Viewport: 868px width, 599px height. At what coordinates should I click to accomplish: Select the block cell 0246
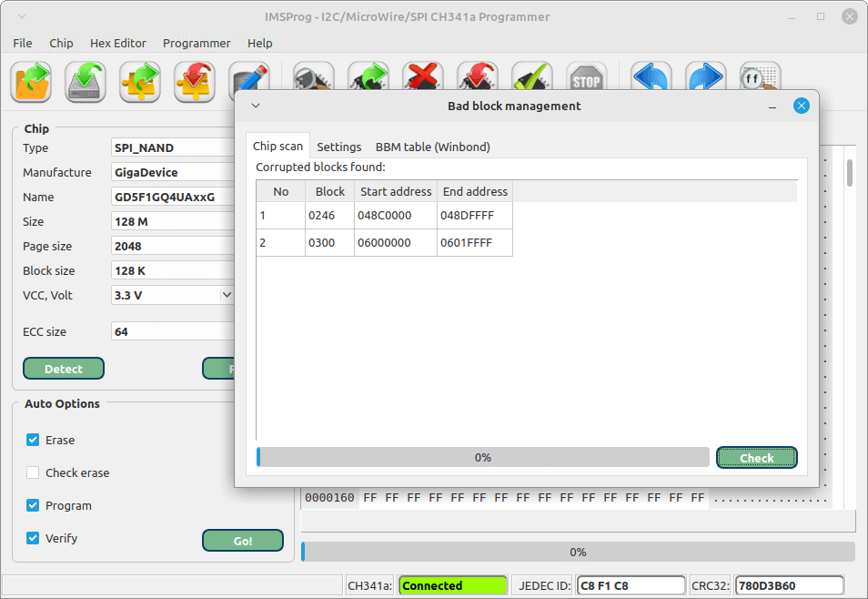click(x=330, y=216)
